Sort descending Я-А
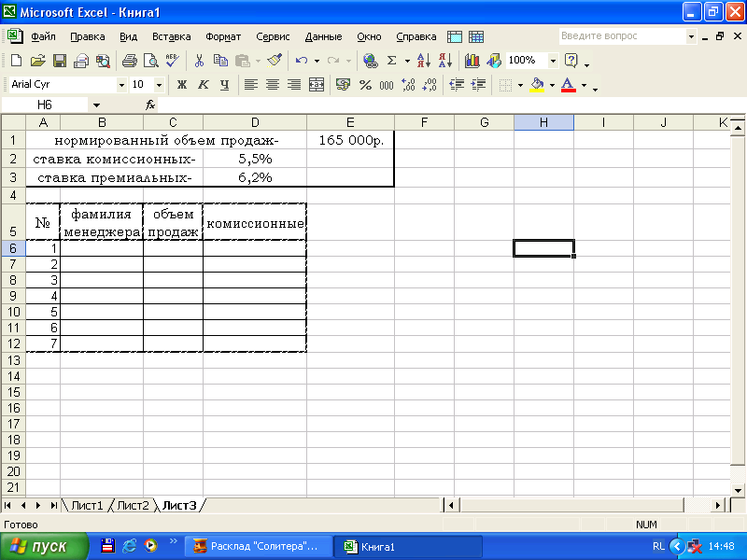This screenshot has width=747, height=560. coord(445,61)
